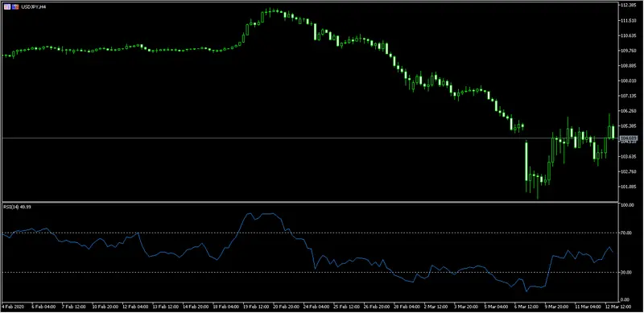
Task: Click the flag icon next to USDJPY,H4
Action: pyautogui.click(x=15, y=7)
